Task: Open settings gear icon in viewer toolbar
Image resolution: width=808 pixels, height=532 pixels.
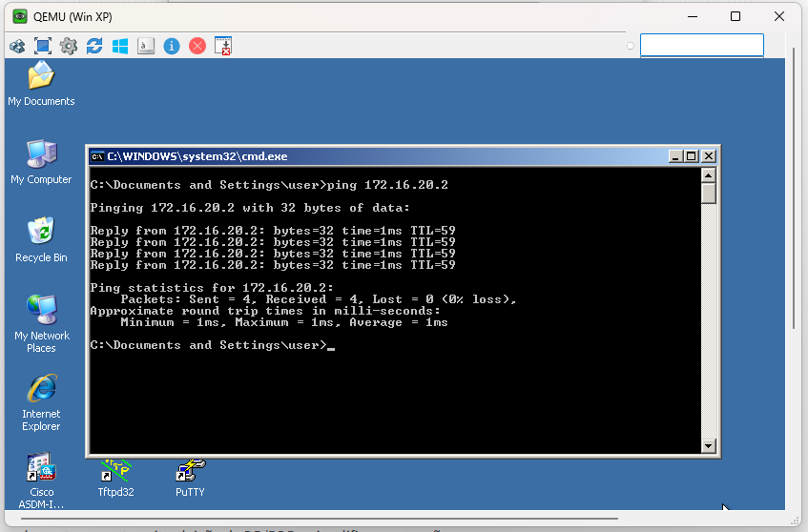Action: (68, 46)
